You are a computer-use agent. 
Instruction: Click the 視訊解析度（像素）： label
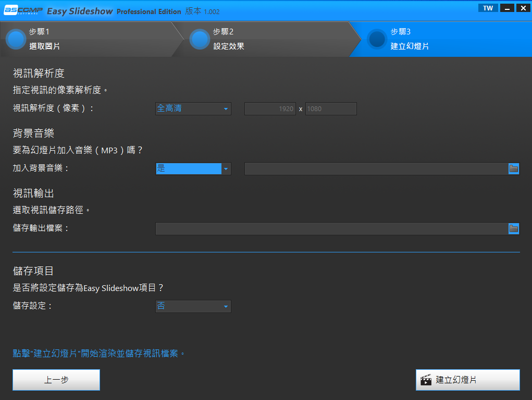[53, 108]
